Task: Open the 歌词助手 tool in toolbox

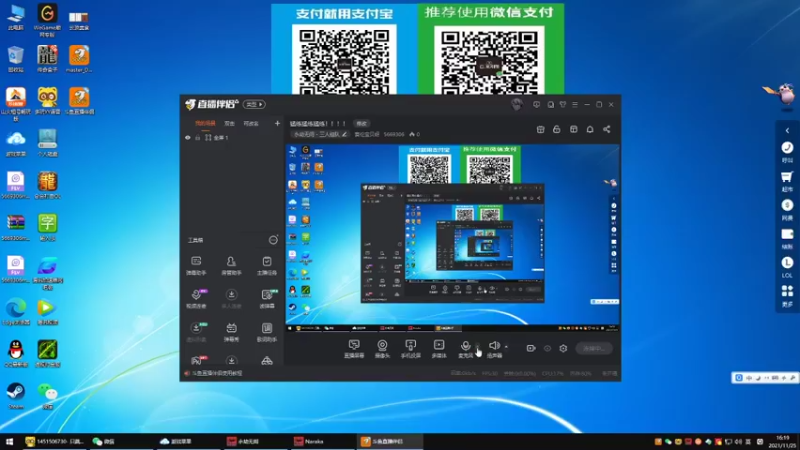Action: pyautogui.click(x=266, y=332)
